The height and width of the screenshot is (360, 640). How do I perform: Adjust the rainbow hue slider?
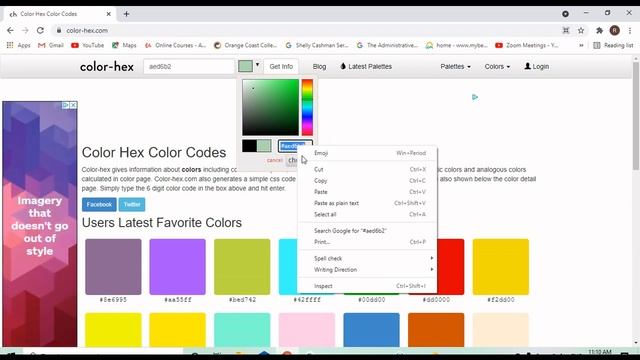pos(307,107)
